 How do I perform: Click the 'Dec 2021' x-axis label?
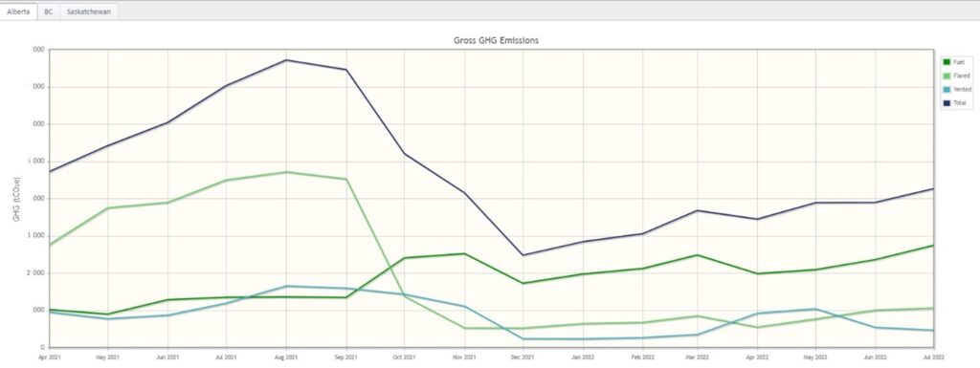coord(523,357)
